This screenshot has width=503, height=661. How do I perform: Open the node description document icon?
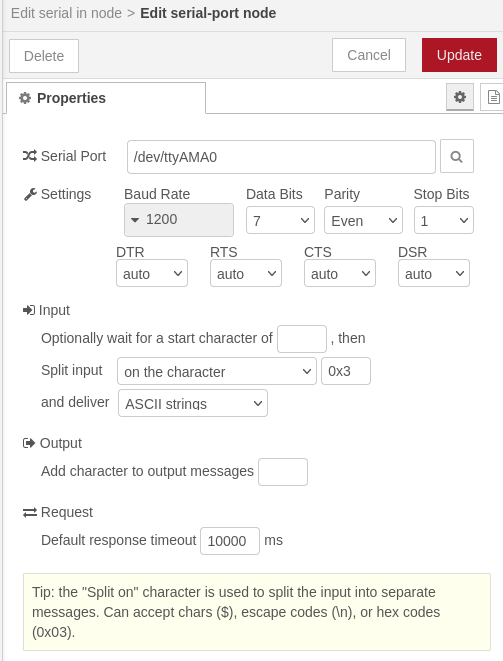[x=493, y=97]
